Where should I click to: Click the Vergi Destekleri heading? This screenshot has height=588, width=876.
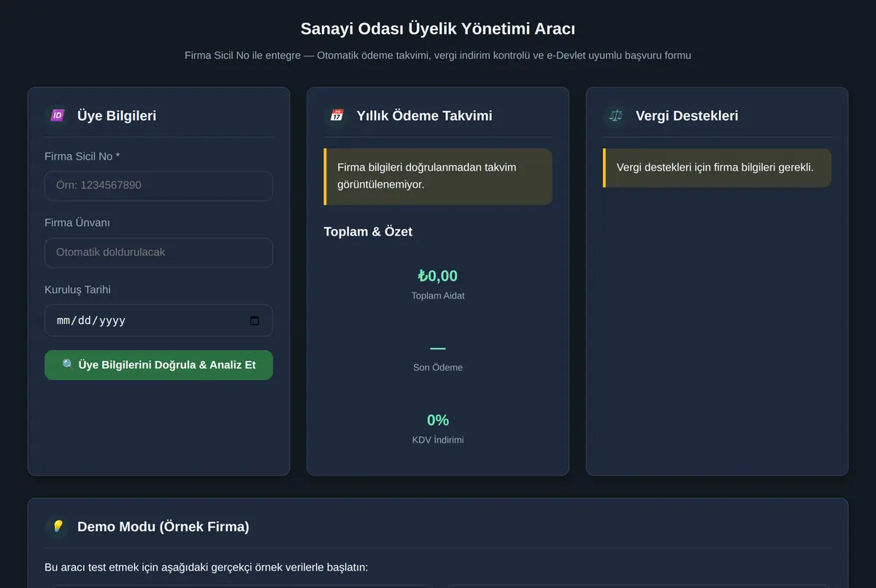[x=687, y=115]
